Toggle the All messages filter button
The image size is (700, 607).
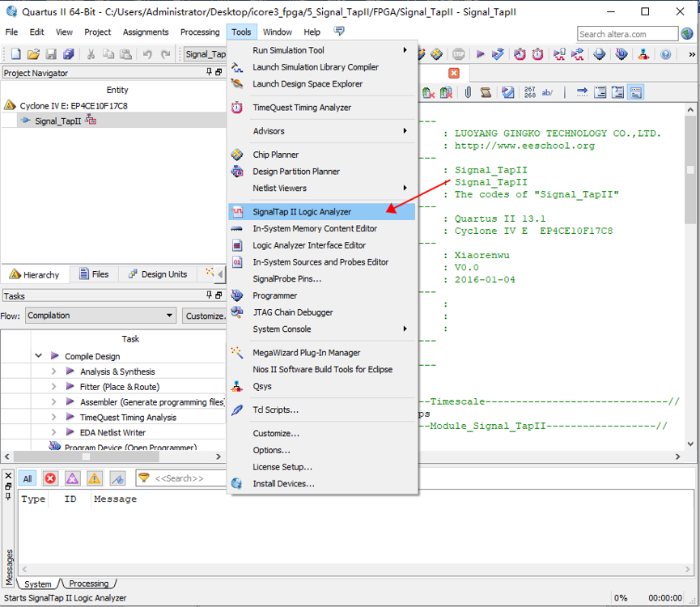(x=27, y=478)
